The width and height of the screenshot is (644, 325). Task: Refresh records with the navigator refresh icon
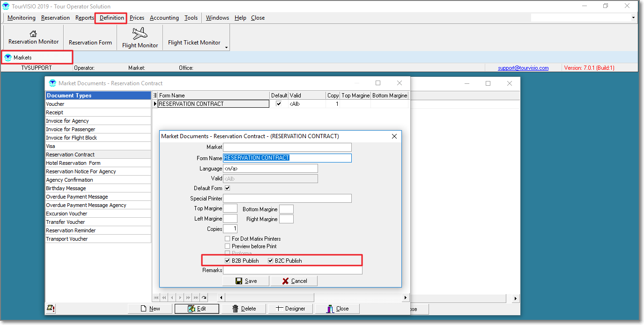[204, 297]
